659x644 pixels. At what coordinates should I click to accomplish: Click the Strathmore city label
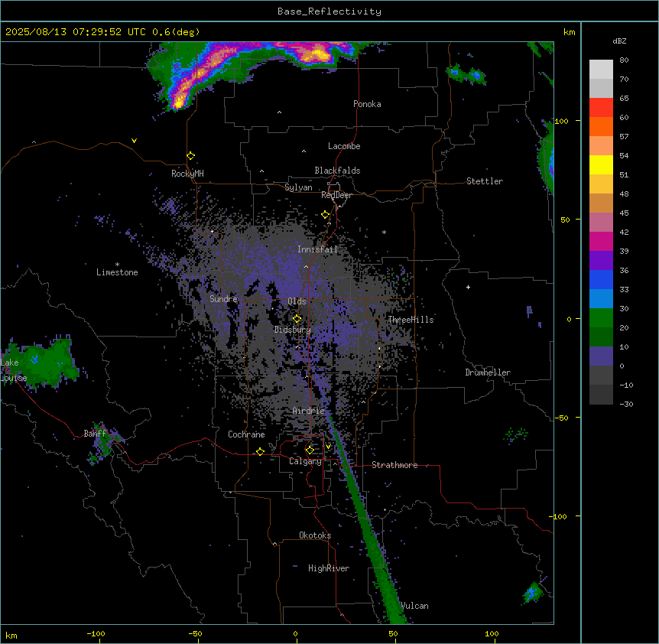(x=394, y=465)
